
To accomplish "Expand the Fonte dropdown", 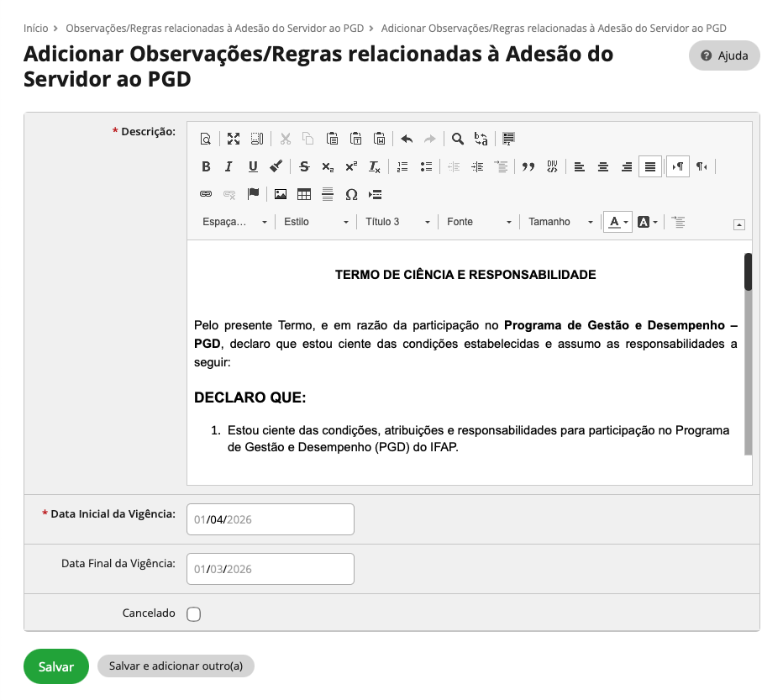I will click(478, 222).
